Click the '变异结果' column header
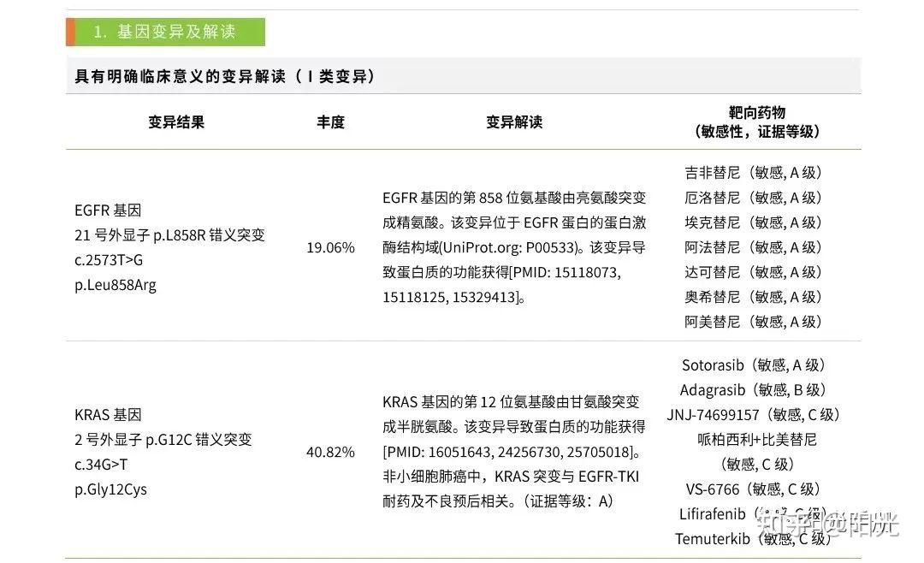The image size is (924, 563). [176, 122]
